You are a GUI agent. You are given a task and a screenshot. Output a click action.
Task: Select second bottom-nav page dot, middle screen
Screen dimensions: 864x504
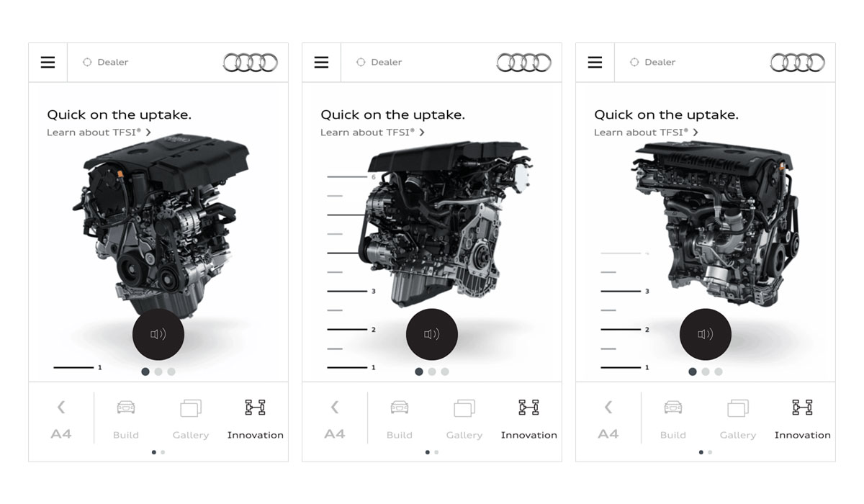436,452
